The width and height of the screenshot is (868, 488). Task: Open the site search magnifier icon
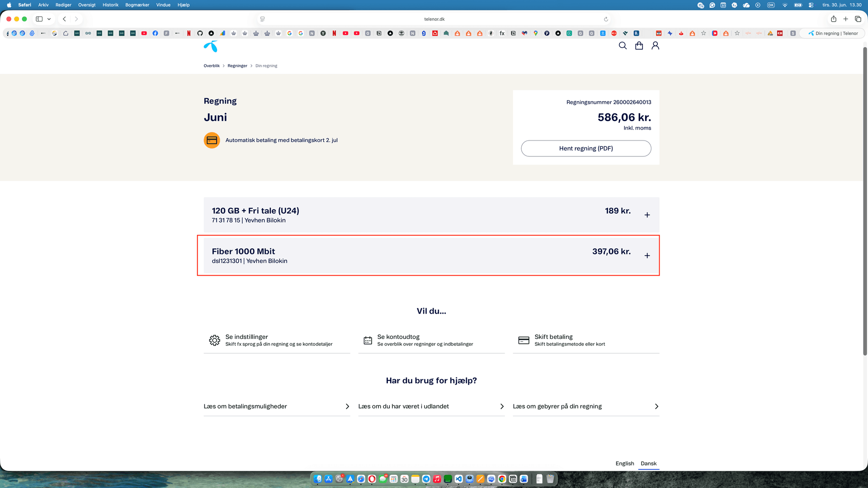[623, 46]
